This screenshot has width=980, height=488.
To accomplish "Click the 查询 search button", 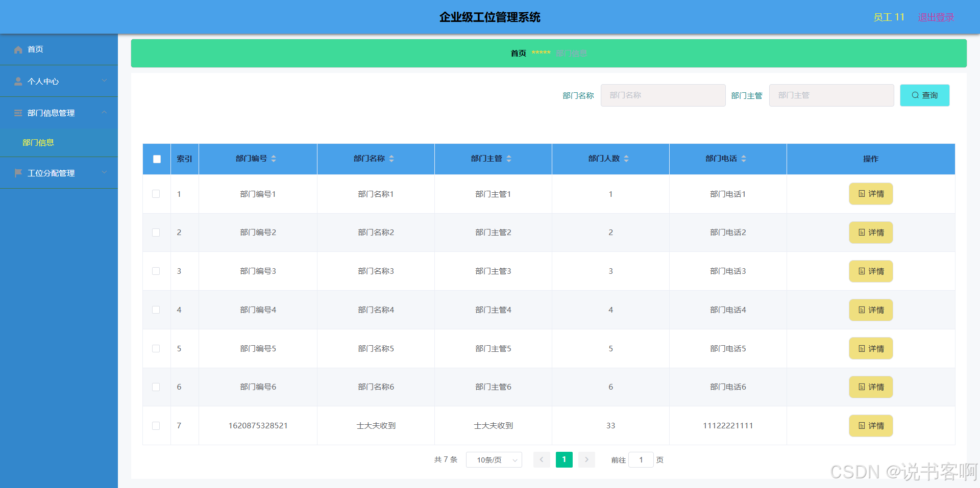I will pyautogui.click(x=924, y=95).
